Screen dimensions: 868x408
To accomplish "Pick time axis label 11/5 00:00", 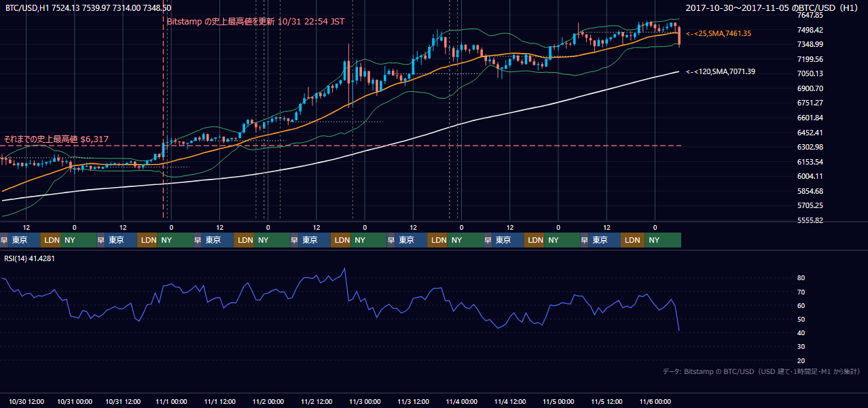I will [558, 402].
